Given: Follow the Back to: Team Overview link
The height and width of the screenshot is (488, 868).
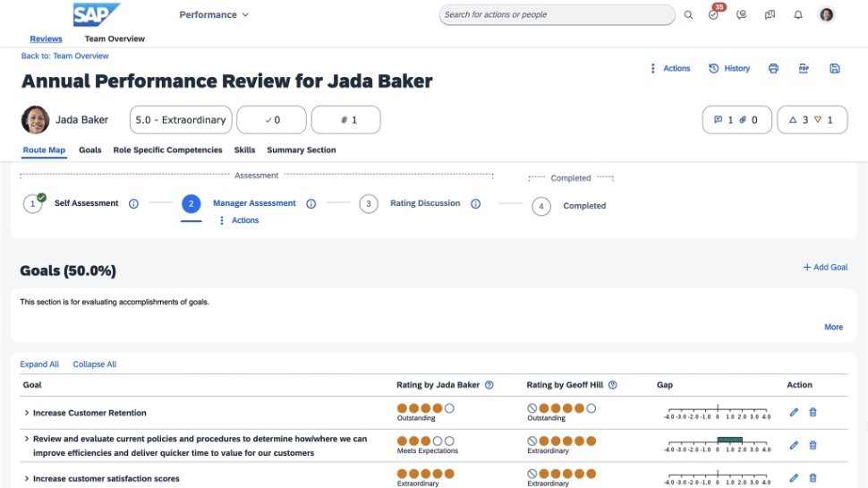Looking at the screenshot, I should [x=64, y=56].
